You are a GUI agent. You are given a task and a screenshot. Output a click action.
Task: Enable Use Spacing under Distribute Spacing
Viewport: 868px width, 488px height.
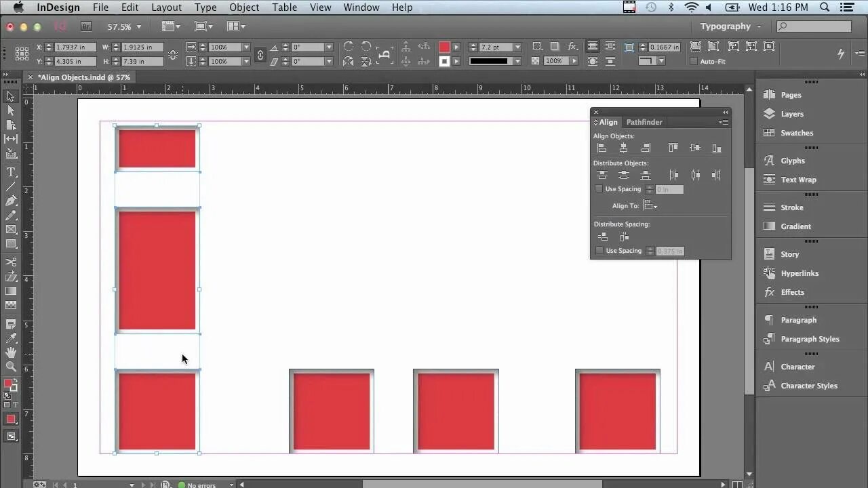pos(599,251)
